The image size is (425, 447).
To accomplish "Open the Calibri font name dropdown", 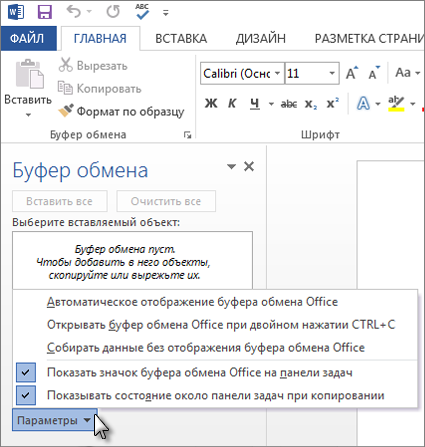I will (277, 73).
